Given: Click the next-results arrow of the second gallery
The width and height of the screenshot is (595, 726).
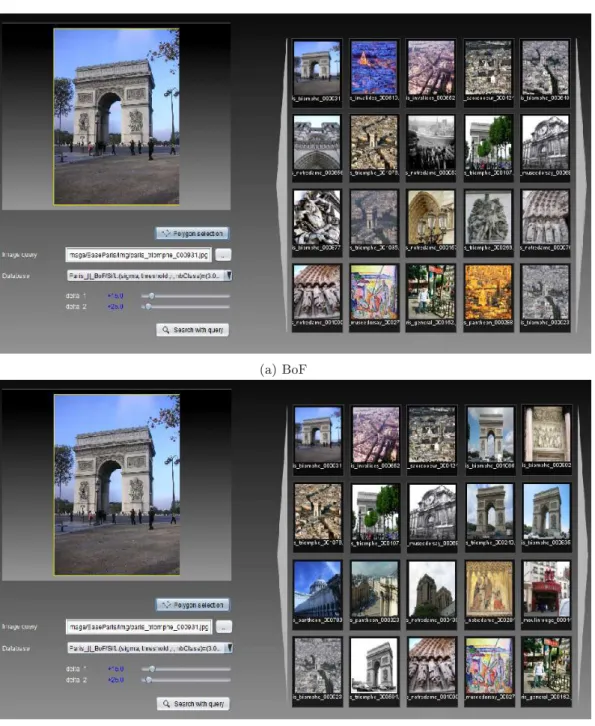Looking at the screenshot, I should pyautogui.click(x=581, y=556).
